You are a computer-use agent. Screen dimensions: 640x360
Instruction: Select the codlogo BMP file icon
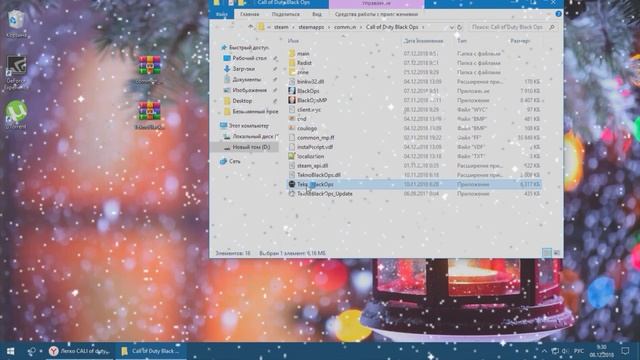point(292,128)
